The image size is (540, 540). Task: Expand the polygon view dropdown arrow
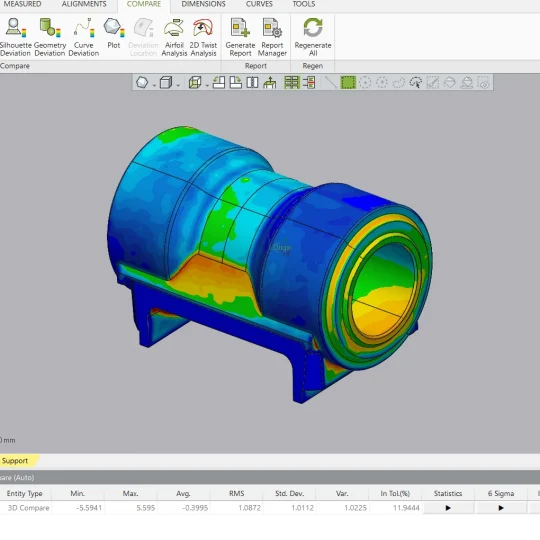pyautogui.click(x=154, y=85)
